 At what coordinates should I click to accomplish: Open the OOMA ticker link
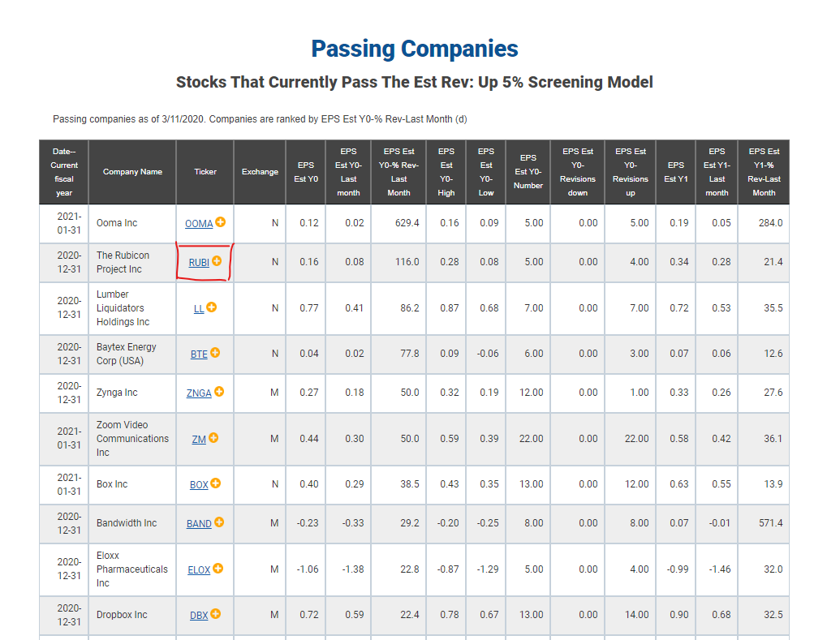(199, 224)
